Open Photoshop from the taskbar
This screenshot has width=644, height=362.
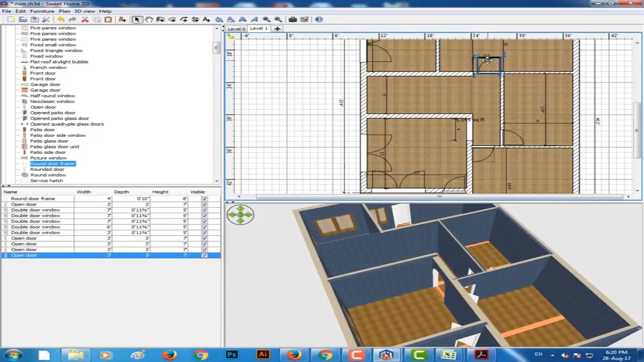tap(231, 354)
